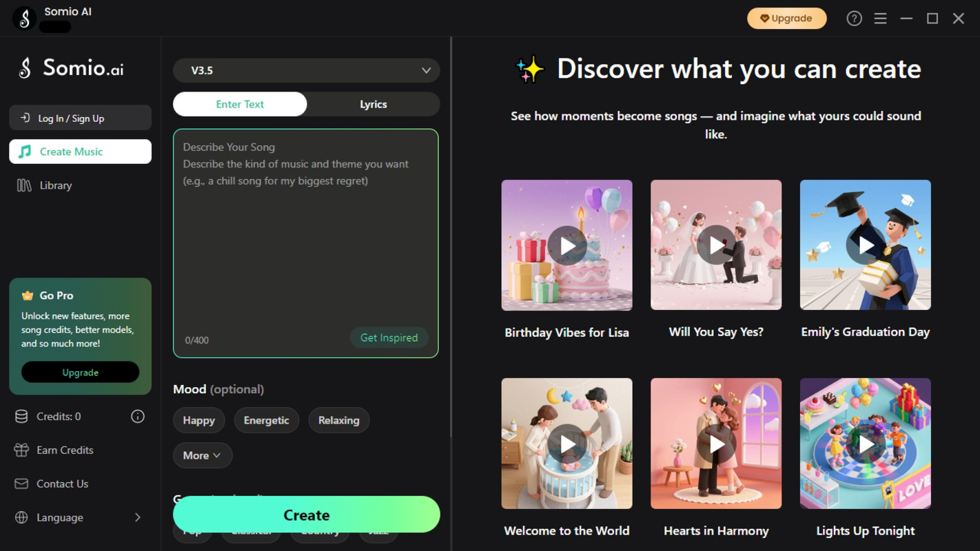Click the green Create button
The image size is (980, 551).
pyautogui.click(x=306, y=514)
